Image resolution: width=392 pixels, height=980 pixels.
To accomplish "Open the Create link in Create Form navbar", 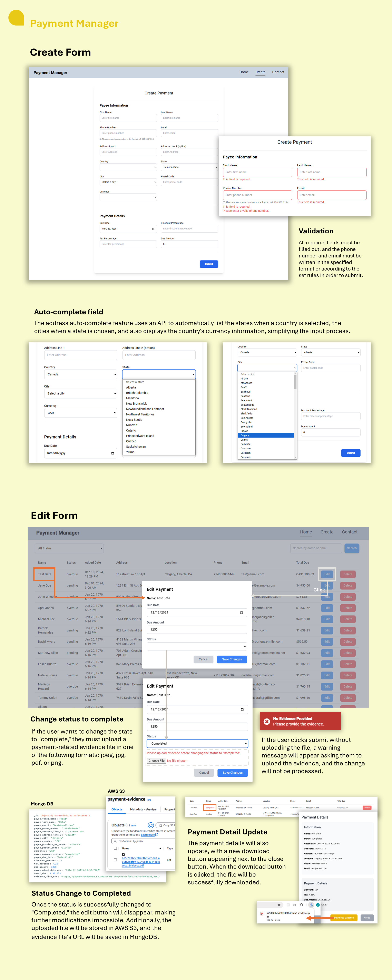I will (x=260, y=72).
